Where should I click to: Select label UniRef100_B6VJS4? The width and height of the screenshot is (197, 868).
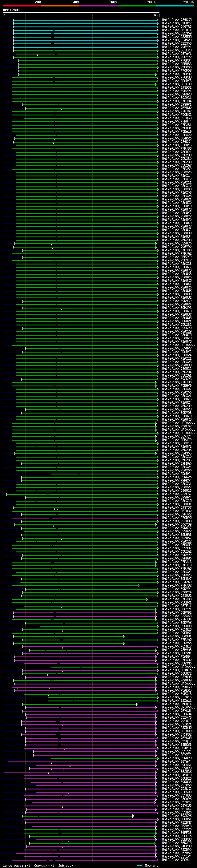coord(176,436)
